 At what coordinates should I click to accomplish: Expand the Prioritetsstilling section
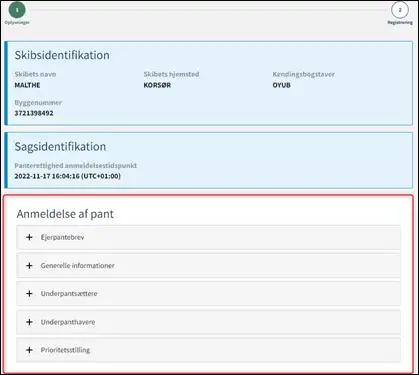pos(208,350)
